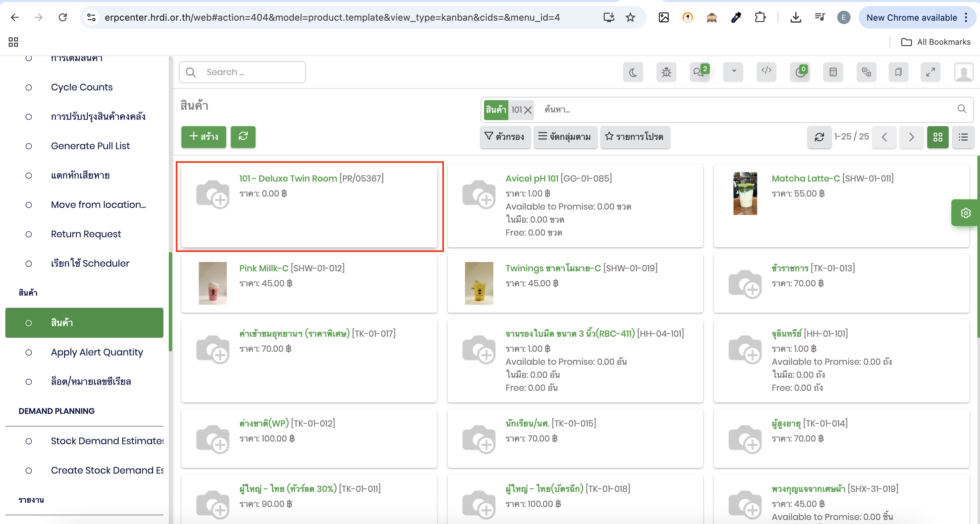This screenshot has width=980, height=524.
Task: Click the bookmark icon in top bar
Action: pos(898,72)
